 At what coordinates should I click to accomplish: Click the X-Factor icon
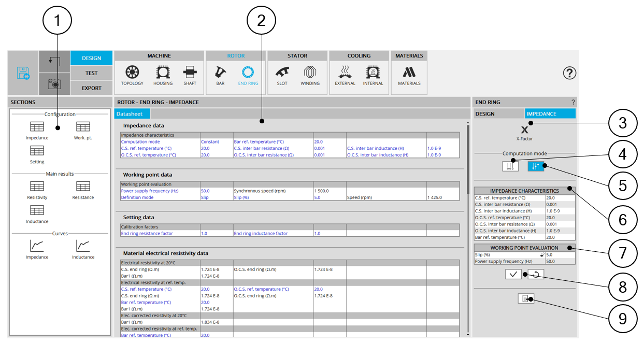(524, 130)
